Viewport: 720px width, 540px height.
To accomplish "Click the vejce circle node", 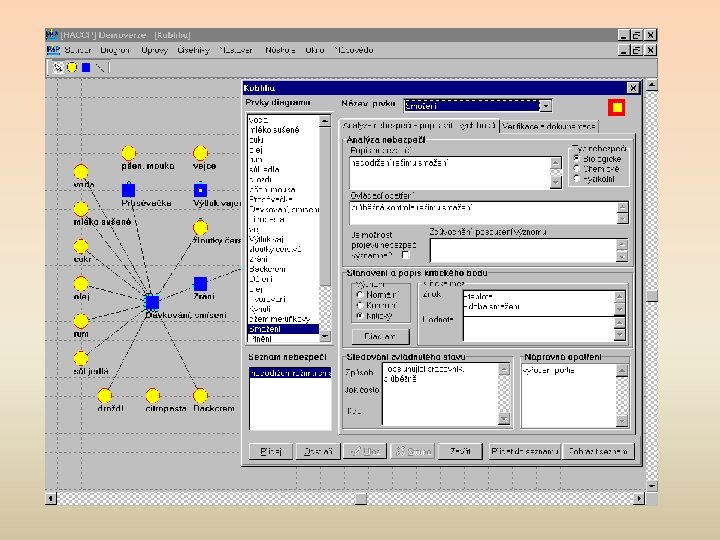I will 200,152.
